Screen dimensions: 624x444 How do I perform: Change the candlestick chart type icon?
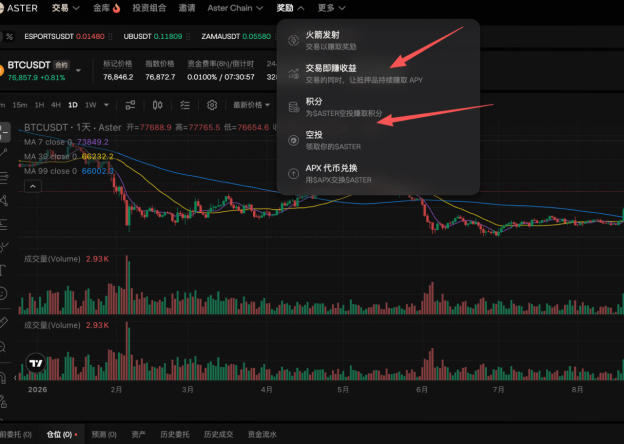pos(158,105)
